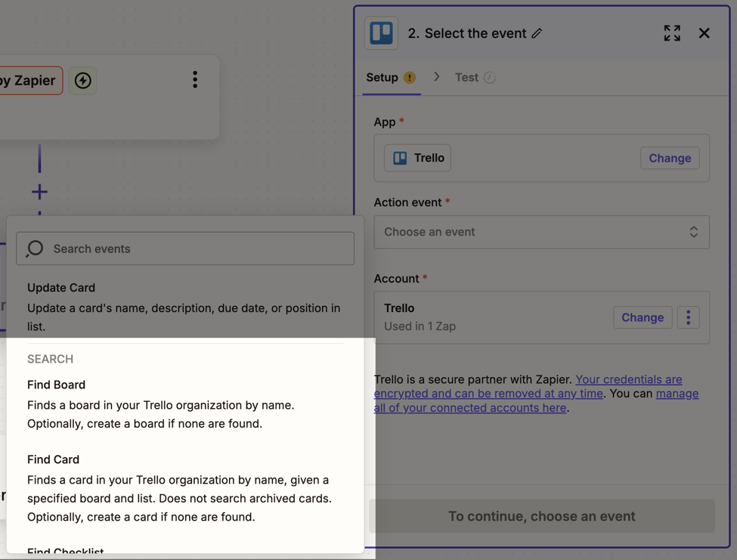
Task: Click the App field label
Action: 385,122
